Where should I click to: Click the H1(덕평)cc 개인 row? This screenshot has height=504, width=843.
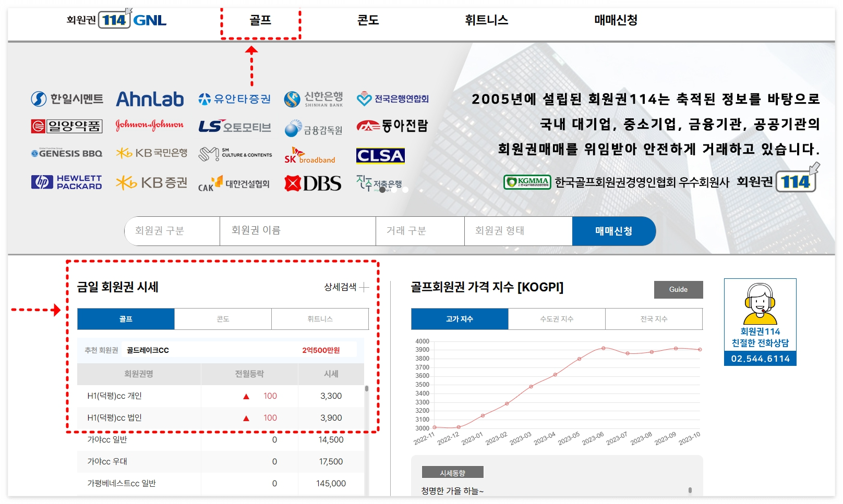pyautogui.click(x=221, y=396)
